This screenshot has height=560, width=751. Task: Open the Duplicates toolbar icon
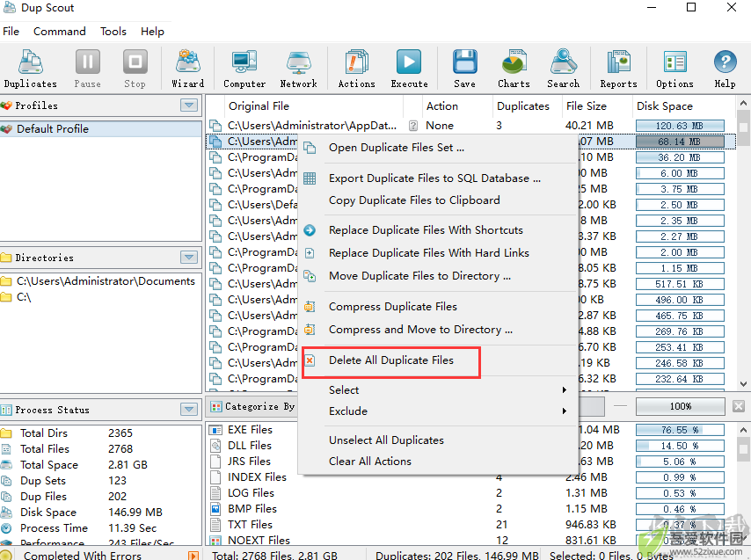30,69
